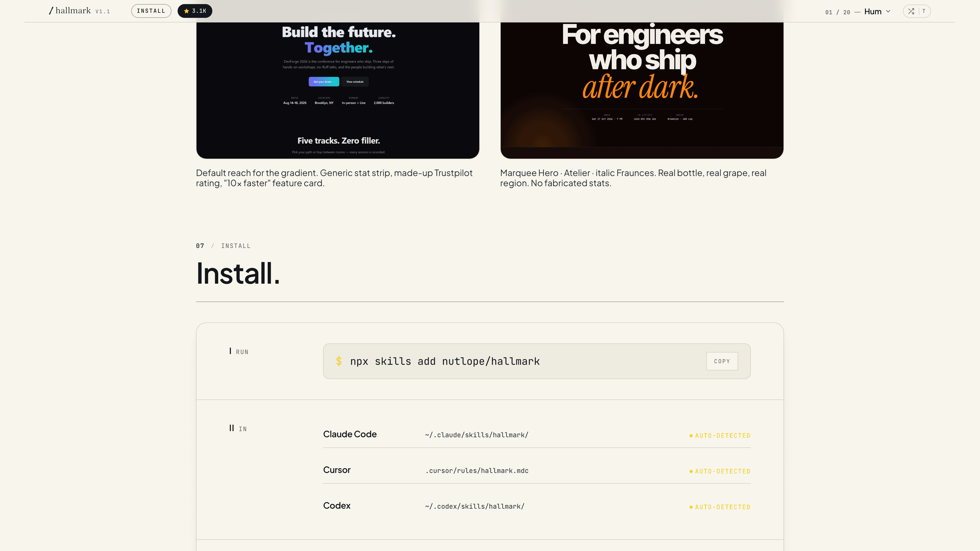Click AUTO-DETECTED status for Codex
The width and height of the screenshot is (980, 551).
720,507
